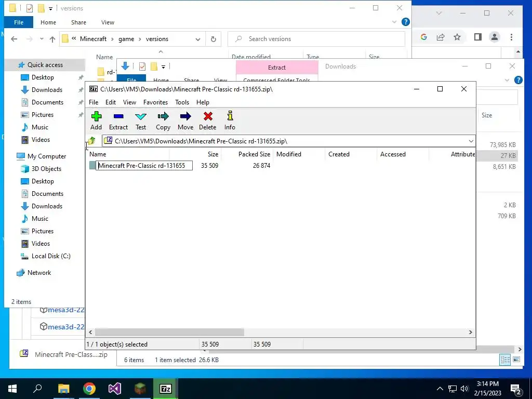The height and width of the screenshot is (399, 532).
Task: Switch Downloads window to details view
Action: (x=505, y=360)
